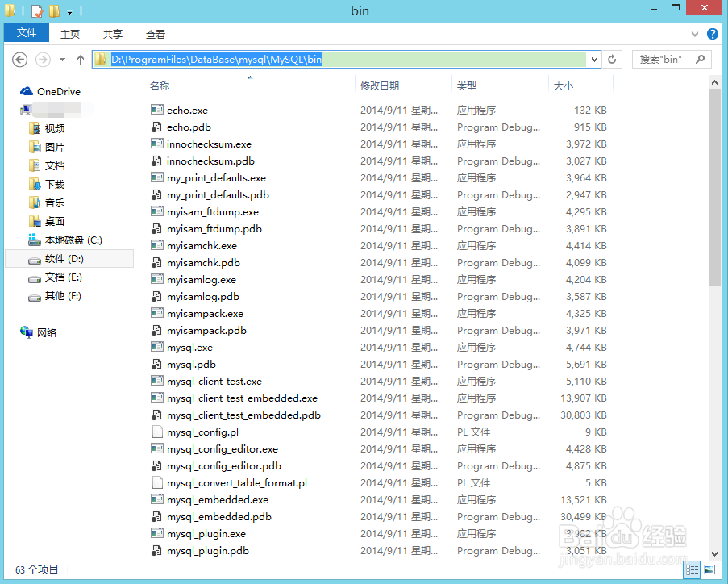Expand the ribbon with chevron arrow
This screenshot has height=584, width=728.
tap(695, 34)
